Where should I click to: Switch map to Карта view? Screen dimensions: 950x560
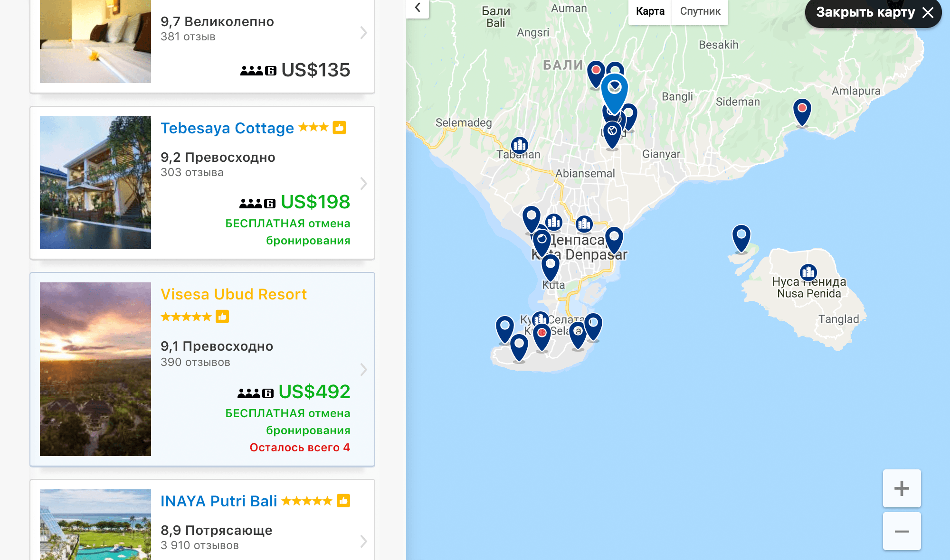tap(650, 11)
